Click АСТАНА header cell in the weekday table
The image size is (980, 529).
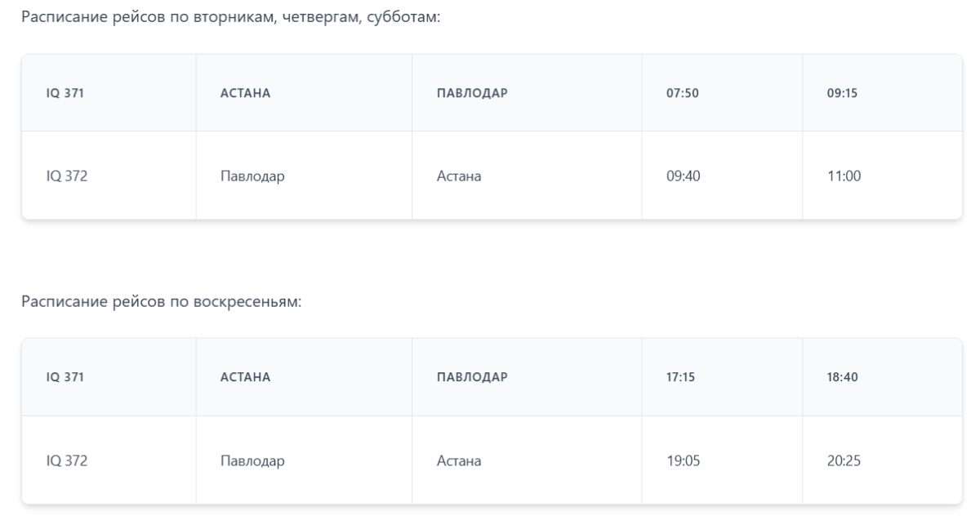(x=304, y=93)
